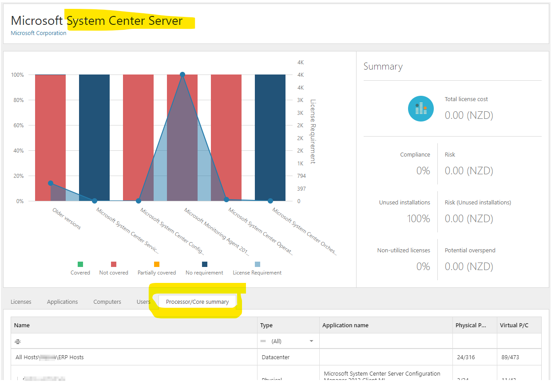The image size is (555, 392).
Task: Click the equals operator icon in Type filter
Action: (263, 341)
